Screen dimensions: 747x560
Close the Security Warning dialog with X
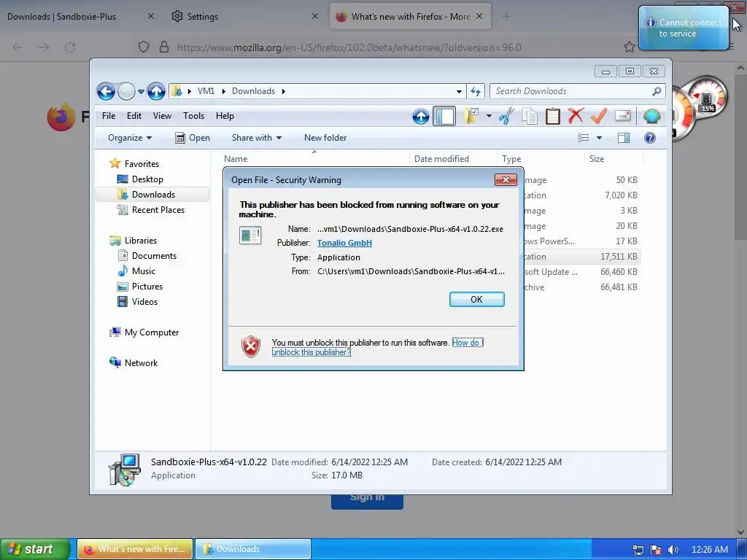pyautogui.click(x=506, y=179)
